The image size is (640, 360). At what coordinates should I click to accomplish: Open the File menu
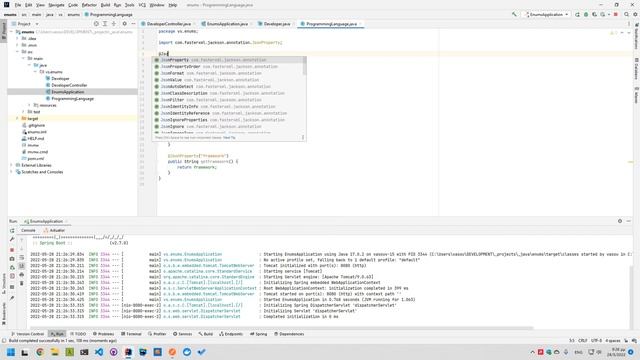click(18, 5)
